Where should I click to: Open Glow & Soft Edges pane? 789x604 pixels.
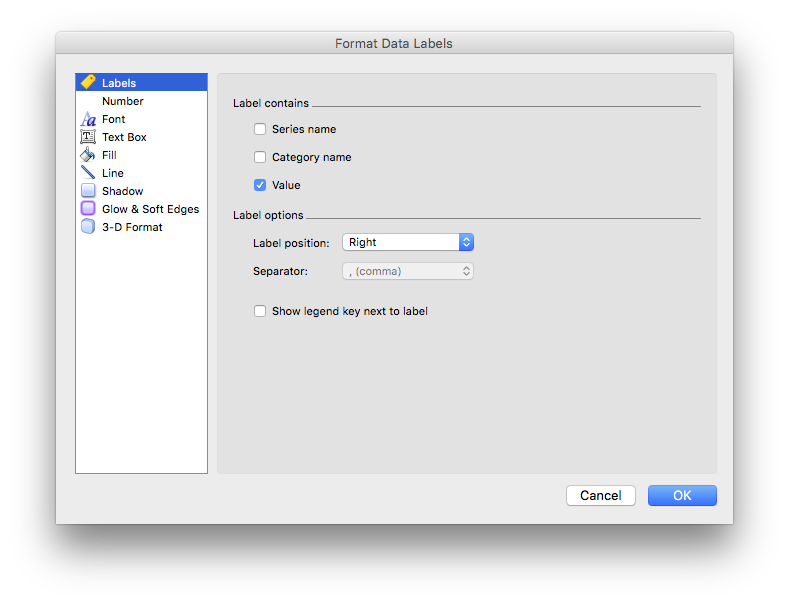(x=141, y=209)
